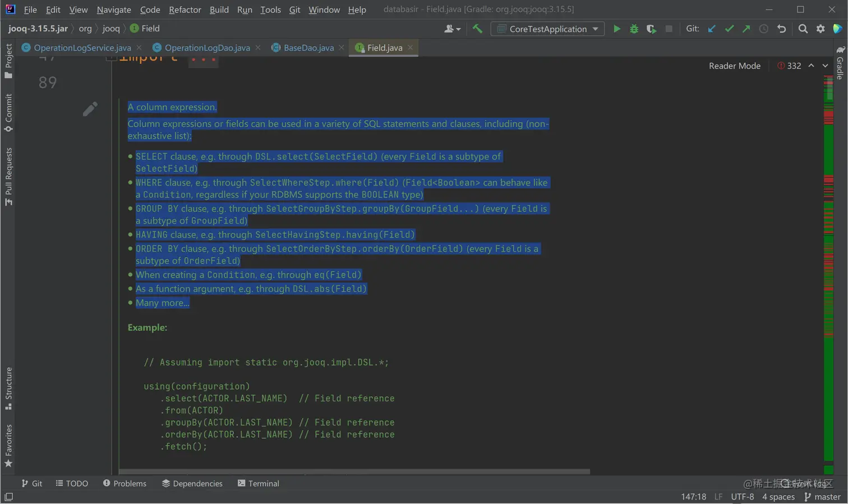The width and height of the screenshot is (848, 504).
Task: Click the LF line separator indicator
Action: 718,497
